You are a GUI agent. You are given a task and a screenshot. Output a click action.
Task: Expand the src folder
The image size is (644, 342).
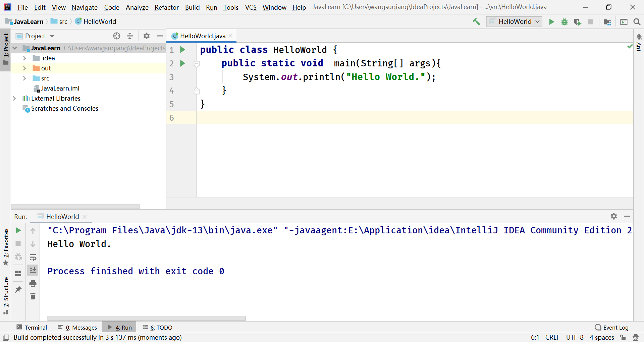coord(24,78)
